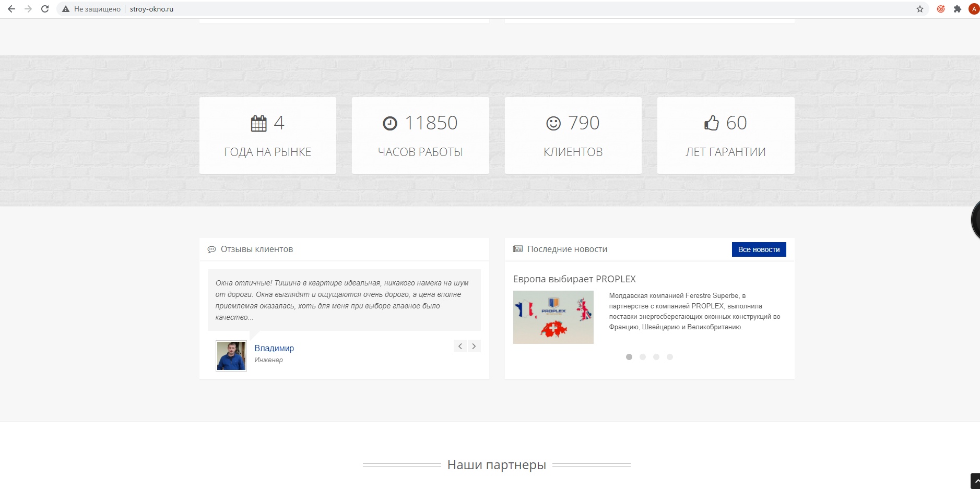Show previous review with left chevron
The height and width of the screenshot is (490, 980).
coord(460,346)
